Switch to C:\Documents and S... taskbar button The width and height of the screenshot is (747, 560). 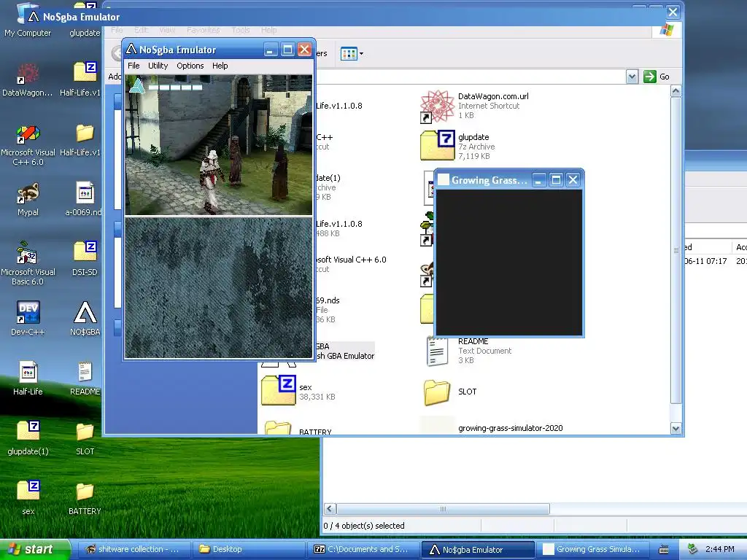pos(363,549)
